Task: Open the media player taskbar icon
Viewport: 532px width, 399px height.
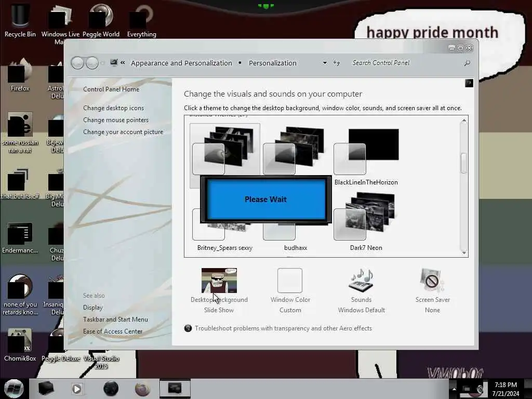Action: 77,389
